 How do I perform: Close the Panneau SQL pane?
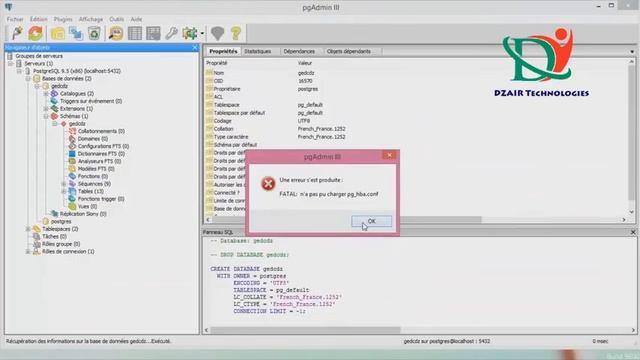coord(633,232)
